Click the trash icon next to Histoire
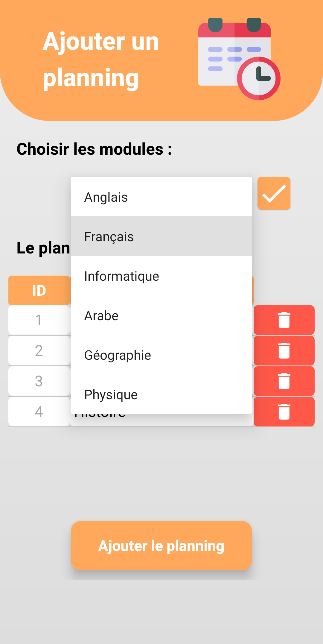This screenshot has width=323, height=644. pos(283,411)
